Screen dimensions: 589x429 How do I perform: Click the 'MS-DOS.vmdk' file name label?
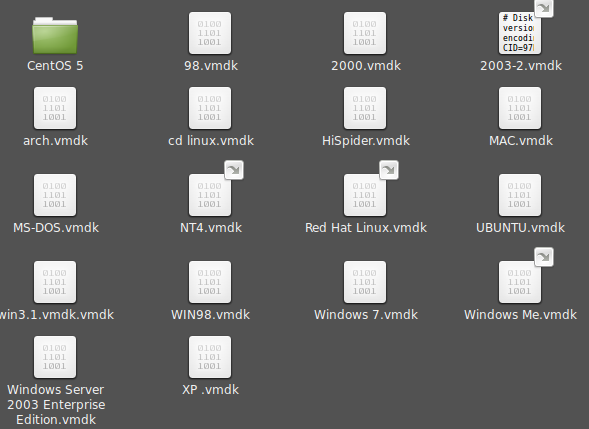click(56, 228)
